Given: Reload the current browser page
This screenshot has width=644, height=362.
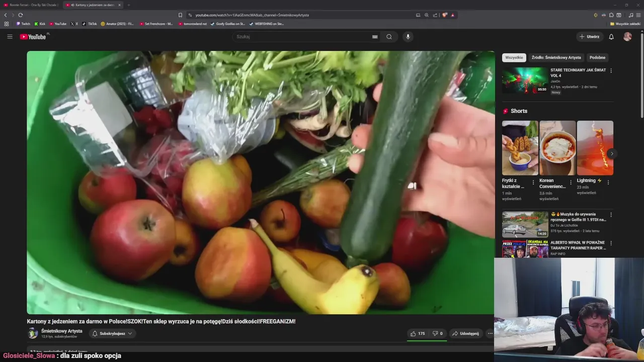Looking at the screenshot, I should coord(21,15).
